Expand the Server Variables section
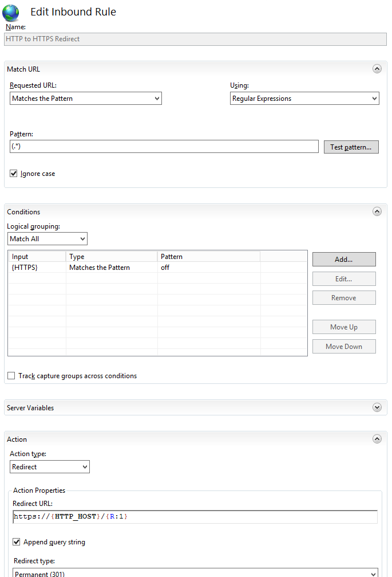The image size is (392, 577). (377, 407)
